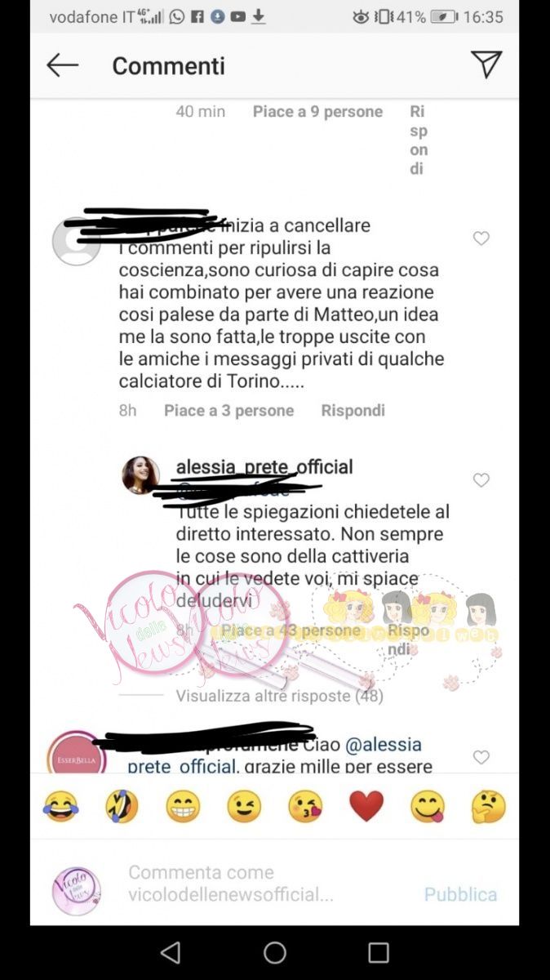This screenshot has width=550, height=980.
Task: Tap Pubblica to post comment
Action: (460, 894)
